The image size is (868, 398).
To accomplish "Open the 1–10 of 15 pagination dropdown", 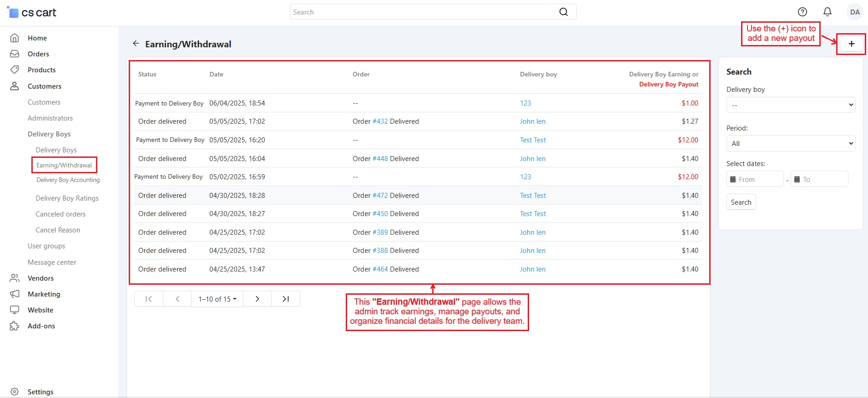I will click(217, 299).
